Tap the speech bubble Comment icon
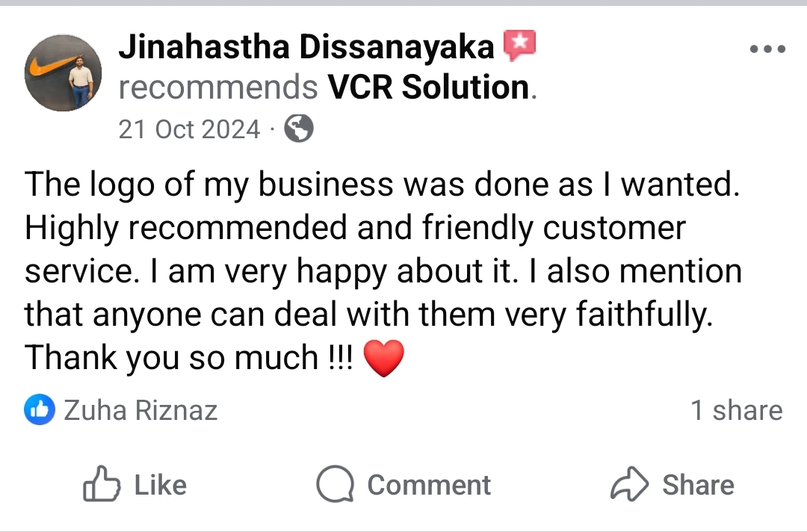The image size is (807, 532). (334, 485)
